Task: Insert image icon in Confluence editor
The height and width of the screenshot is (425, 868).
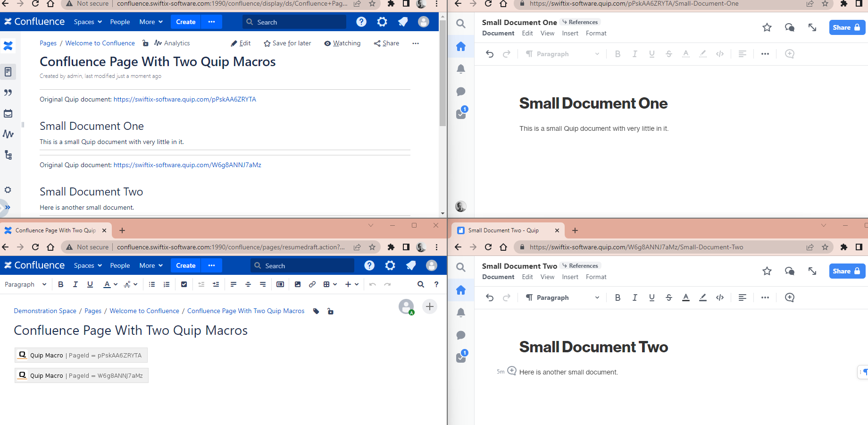Action: pos(298,284)
